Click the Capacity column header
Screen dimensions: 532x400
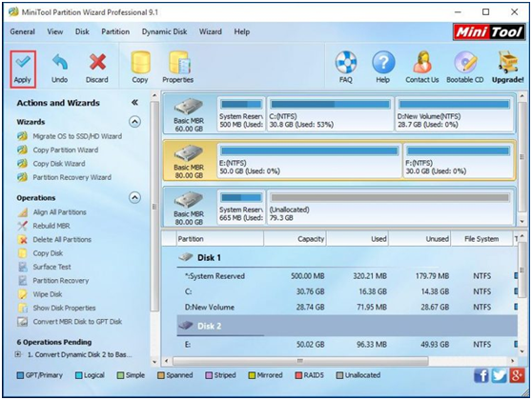click(x=295, y=239)
